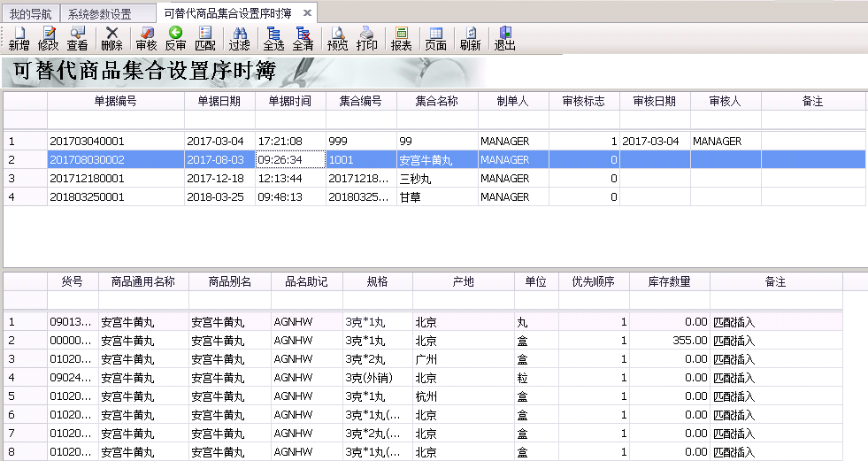
Task: Select document row 201703040001
Action: (434, 141)
